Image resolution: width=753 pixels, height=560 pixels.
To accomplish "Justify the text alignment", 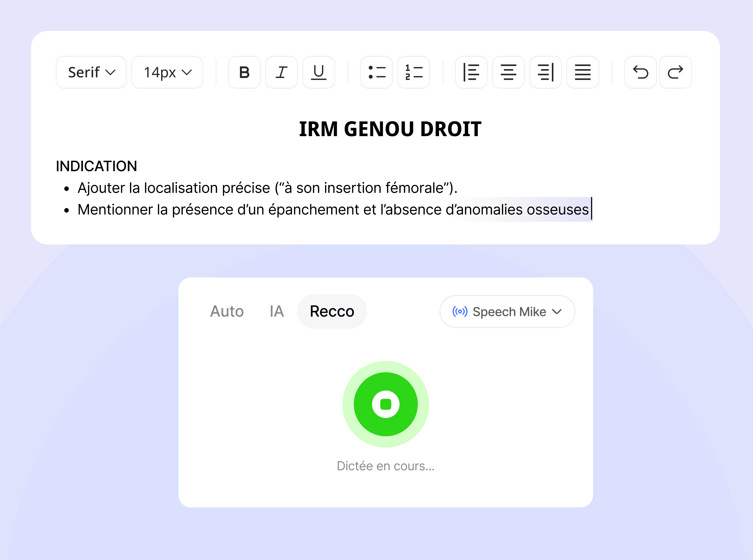I will coord(582,72).
